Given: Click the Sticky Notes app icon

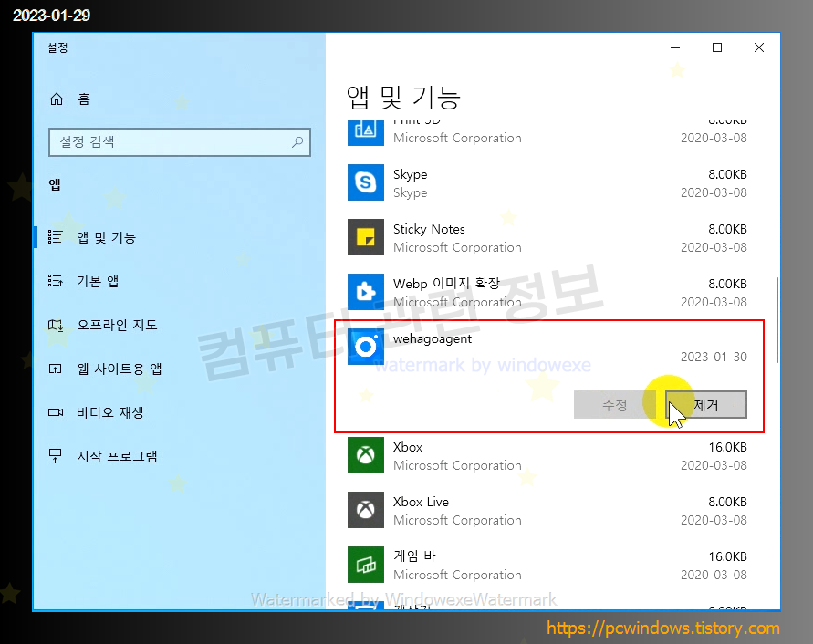Looking at the screenshot, I should tap(366, 237).
